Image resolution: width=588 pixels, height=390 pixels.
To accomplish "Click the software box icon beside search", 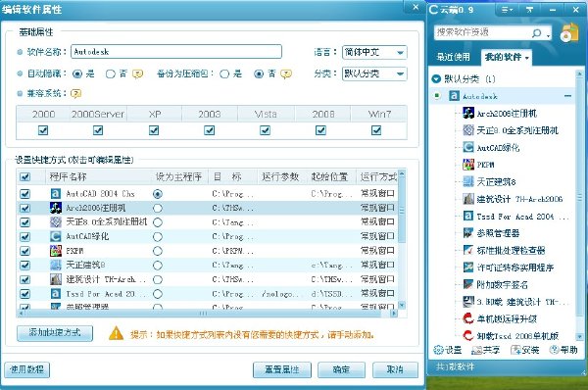I will tap(569, 32).
